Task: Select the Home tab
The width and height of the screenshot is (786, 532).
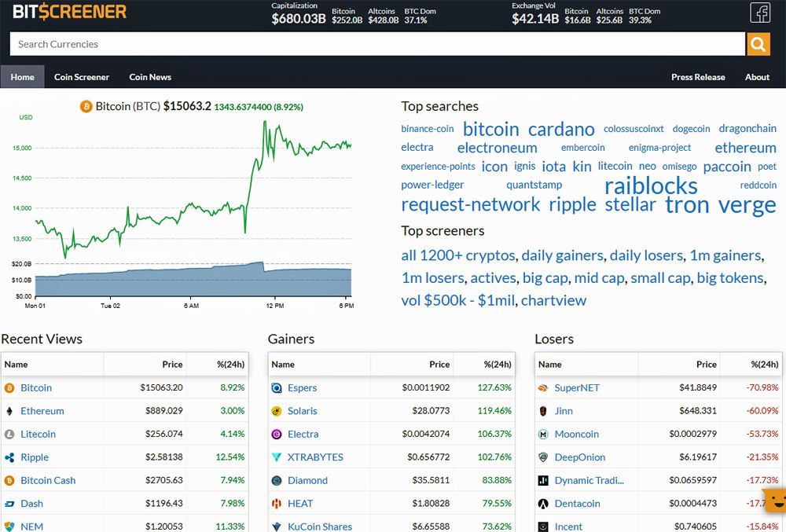Action: [x=23, y=77]
